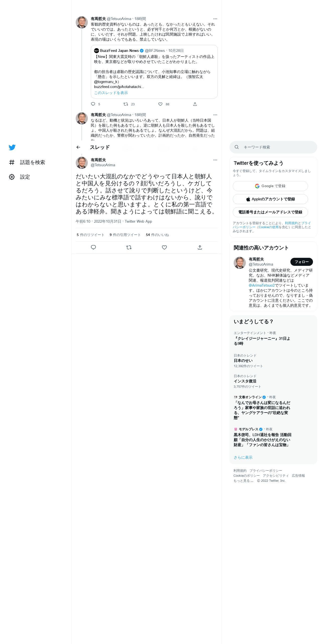Go back using the thread arrow
Image resolution: width=322 pixels, height=644 pixels.
pos(78,147)
